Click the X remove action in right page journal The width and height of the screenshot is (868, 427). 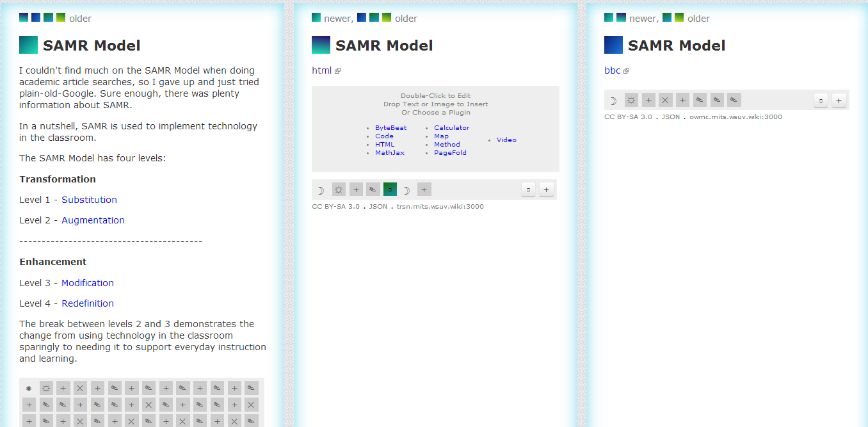click(x=665, y=100)
